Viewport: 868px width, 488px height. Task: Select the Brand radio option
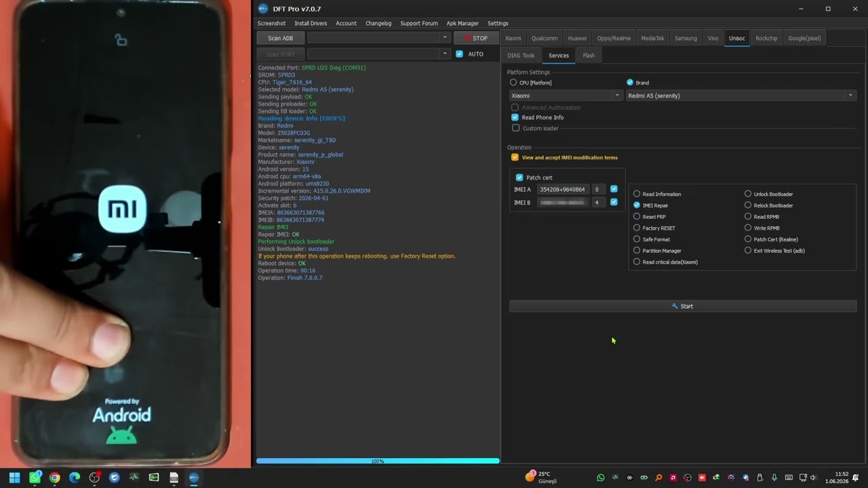tap(630, 83)
